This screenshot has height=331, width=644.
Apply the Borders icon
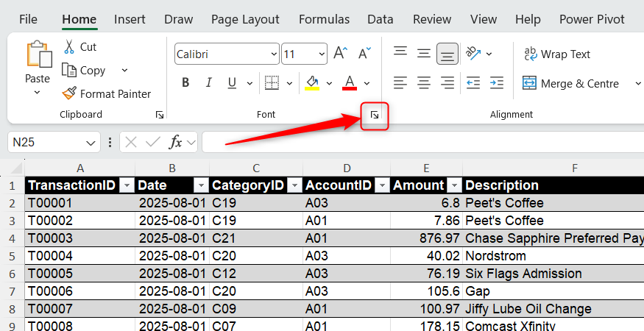(272, 83)
